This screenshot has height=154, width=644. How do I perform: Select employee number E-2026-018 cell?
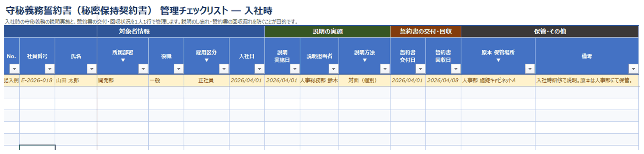pyautogui.click(x=37, y=80)
